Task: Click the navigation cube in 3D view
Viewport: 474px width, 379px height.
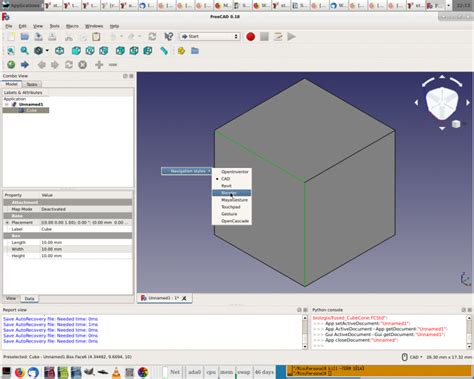Action: point(442,103)
